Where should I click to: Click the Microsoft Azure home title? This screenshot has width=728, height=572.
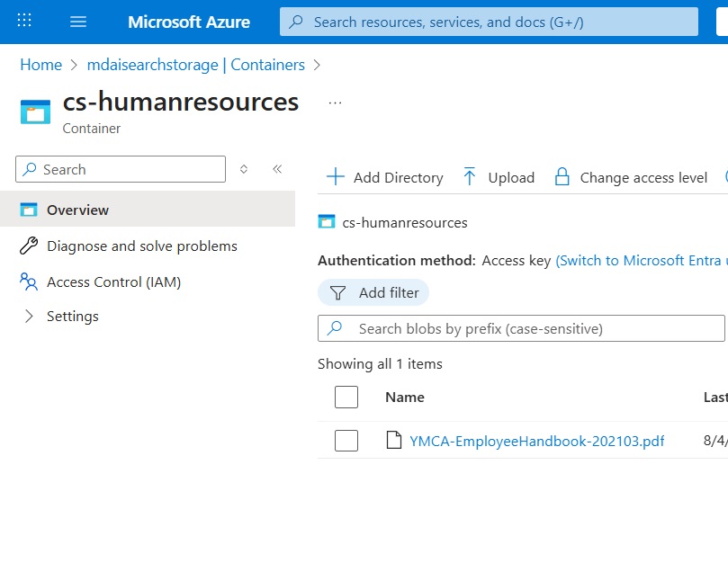(189, 22)
